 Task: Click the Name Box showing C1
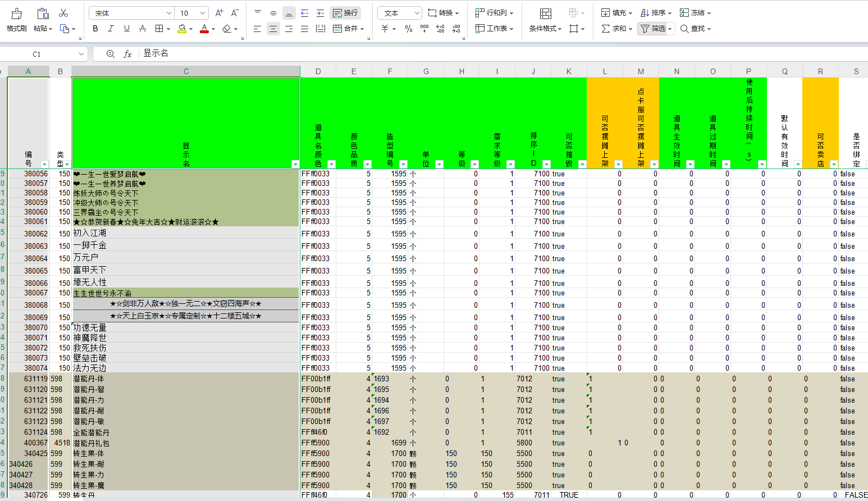[x=37, y=54]
